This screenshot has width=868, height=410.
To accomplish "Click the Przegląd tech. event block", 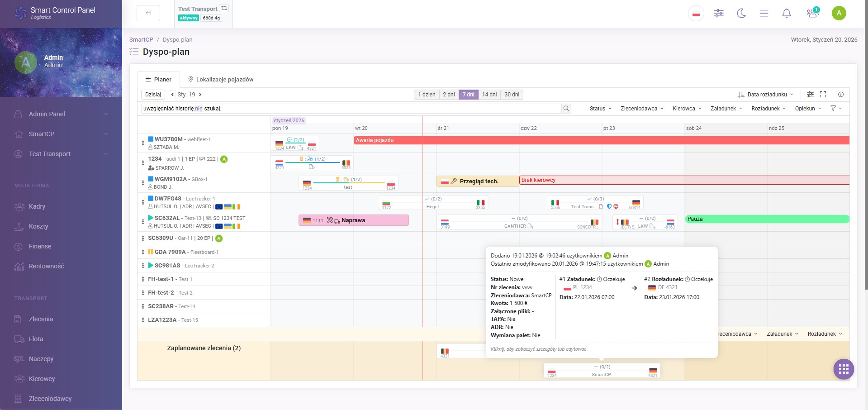I will click(x=478, y=181).
